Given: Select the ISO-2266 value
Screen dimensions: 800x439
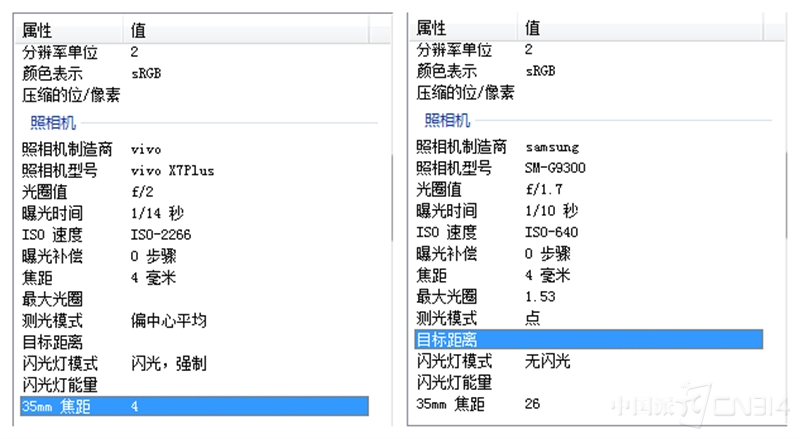Looking at the screenshot, I should tap(161, 235).
